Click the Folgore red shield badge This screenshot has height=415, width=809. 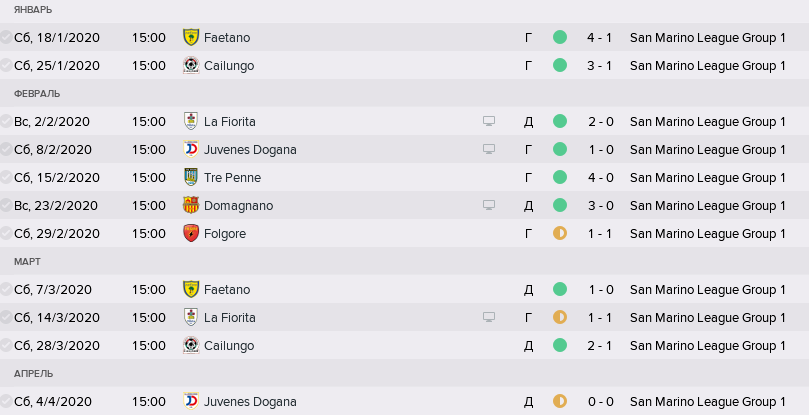pos(191,233)
